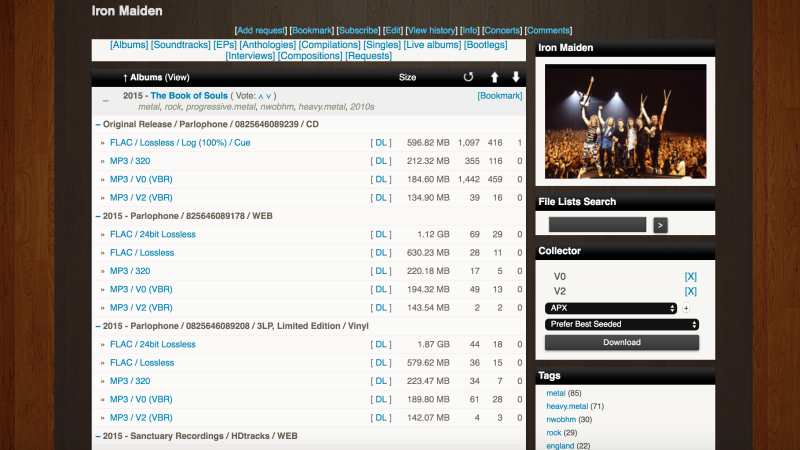The width and height of the screenshot is (800, 450).
Task: Vote down The Book of Souls
Action: pyautogui.click(x=268, y=96)
